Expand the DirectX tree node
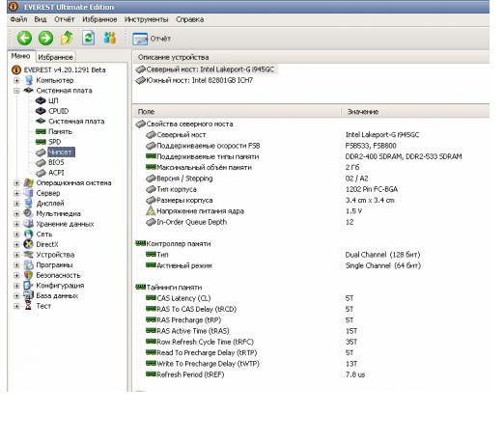The height and width of the screenshot is (442, 504). click(16, 245)
